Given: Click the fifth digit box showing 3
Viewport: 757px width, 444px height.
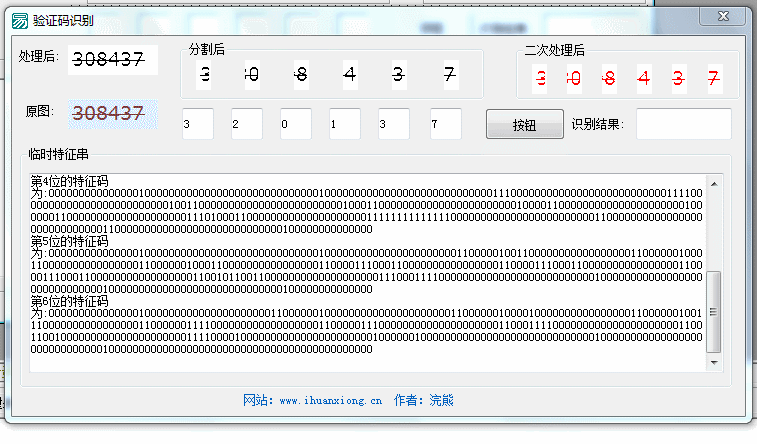Looking at the screenshot, I should pyautogui.click(x=394, y=124).
